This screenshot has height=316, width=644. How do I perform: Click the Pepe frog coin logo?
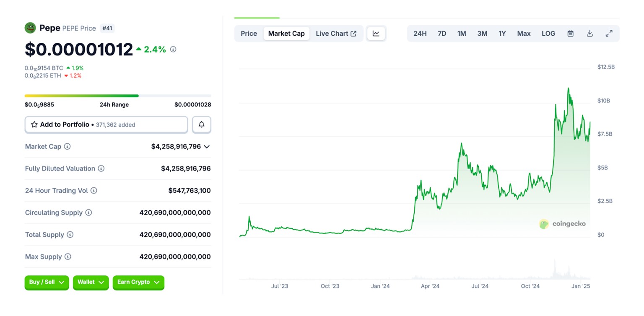click(x=30, y=28)
